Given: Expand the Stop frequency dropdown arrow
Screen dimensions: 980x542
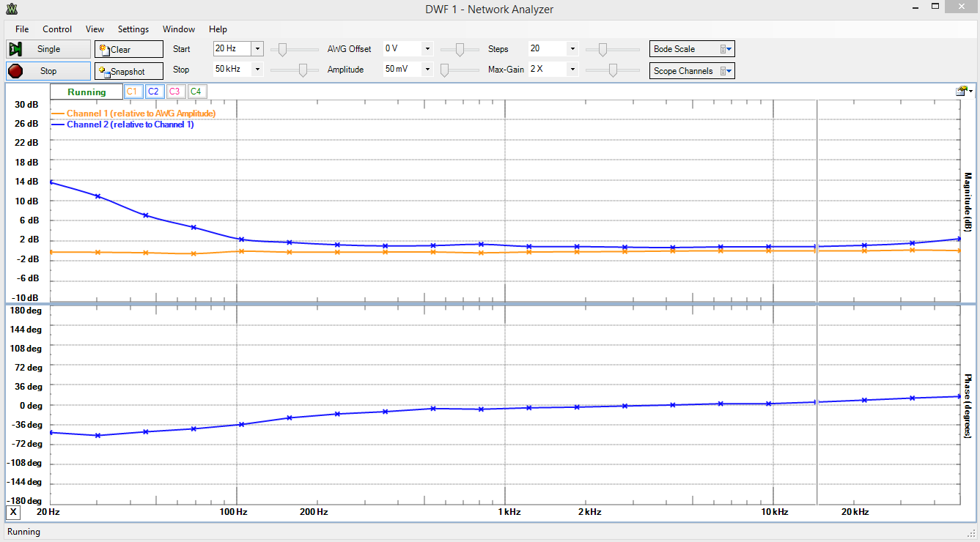Looking at the screenshot, I should pos(257,70).
